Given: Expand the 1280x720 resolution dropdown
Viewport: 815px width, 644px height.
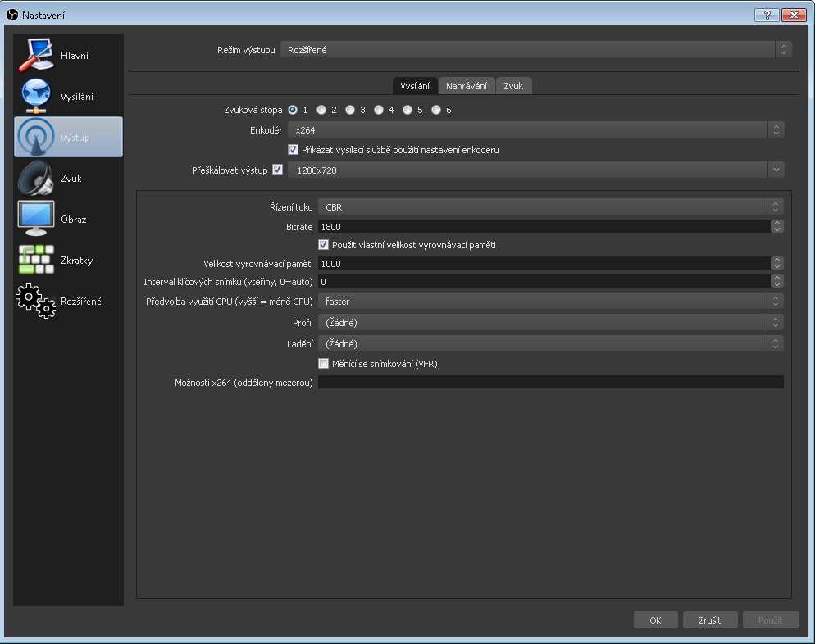Looking at the screenshot, I should (x=536, y=170).
